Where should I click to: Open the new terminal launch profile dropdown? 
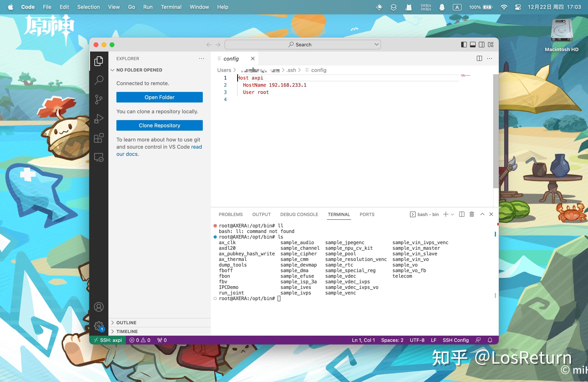pos(453,214)
